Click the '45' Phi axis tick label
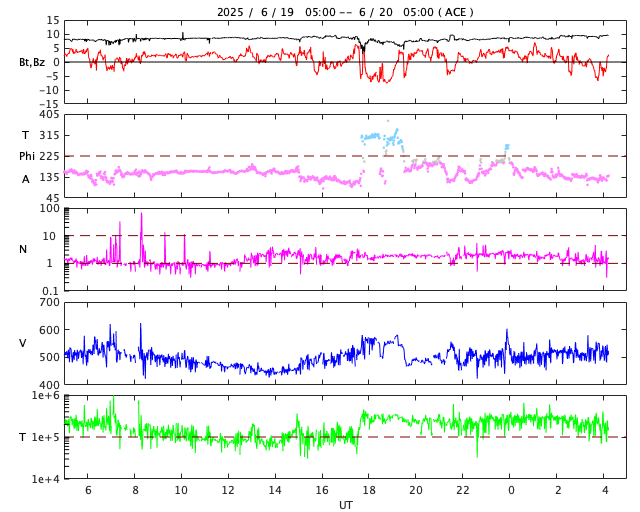Image resolution: width=640 pixels, height=512 pixels. [x=53, y=198]
